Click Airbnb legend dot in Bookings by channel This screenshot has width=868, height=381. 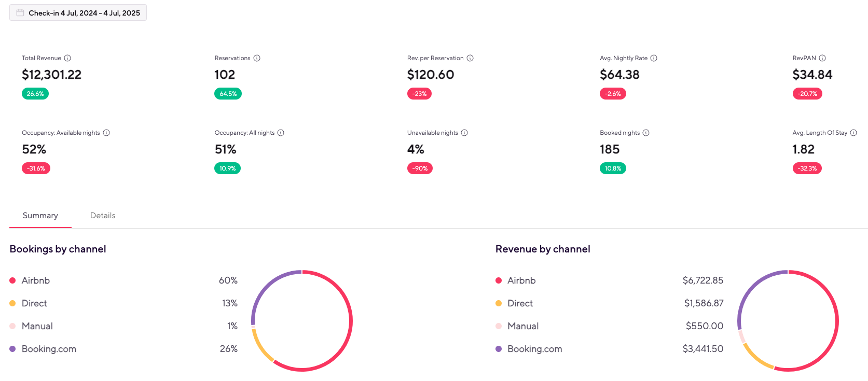pyautogui.click(x=12, y=280)
